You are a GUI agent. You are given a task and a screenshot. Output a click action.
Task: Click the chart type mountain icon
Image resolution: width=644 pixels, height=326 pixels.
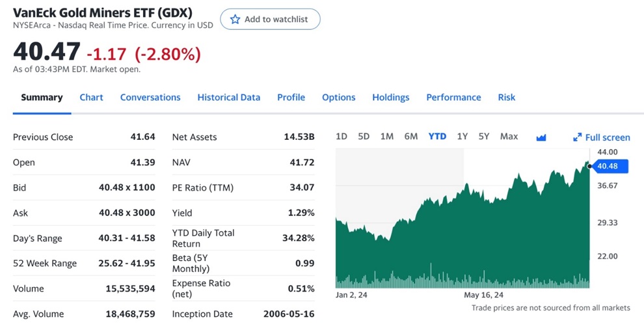(541, 137)
